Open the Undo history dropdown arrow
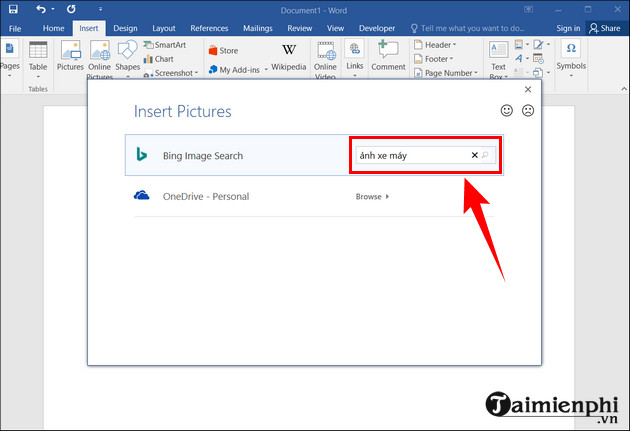Viewport: 630px width, 431px height. (53, 9)
